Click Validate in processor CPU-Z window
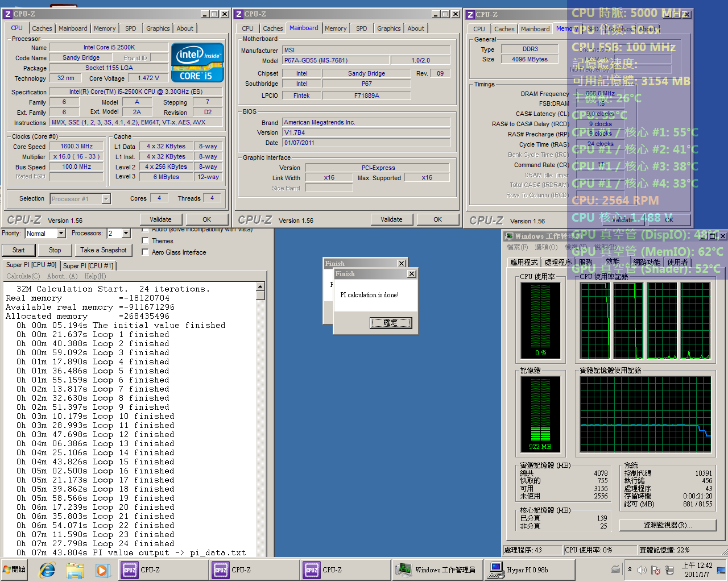Screen dimensions: 728x582 click(160, 219)
